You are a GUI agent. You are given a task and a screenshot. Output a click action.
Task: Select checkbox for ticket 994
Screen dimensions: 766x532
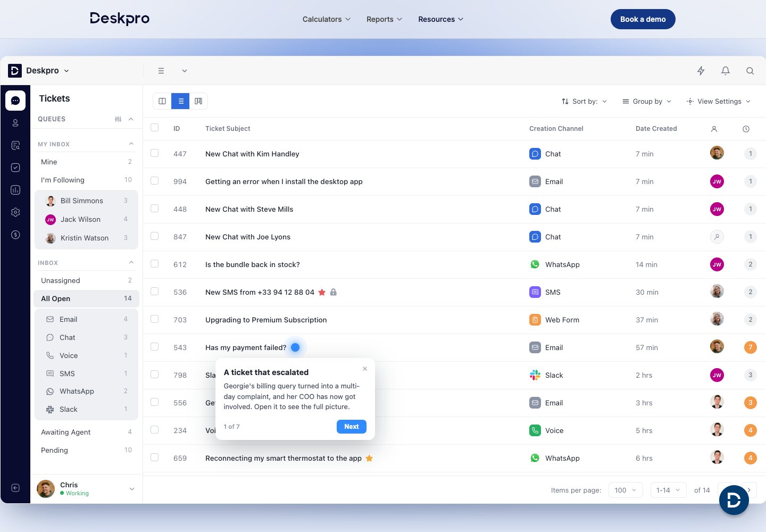point(155,181)
